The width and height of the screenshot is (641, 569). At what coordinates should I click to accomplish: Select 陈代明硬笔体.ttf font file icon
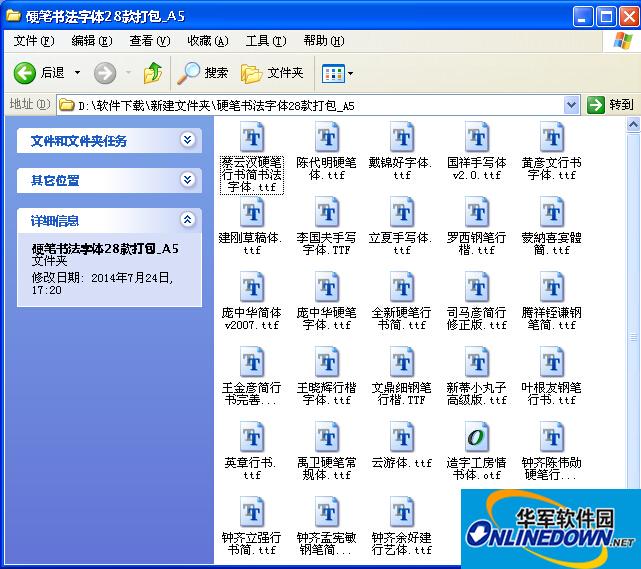coord(327,137)
